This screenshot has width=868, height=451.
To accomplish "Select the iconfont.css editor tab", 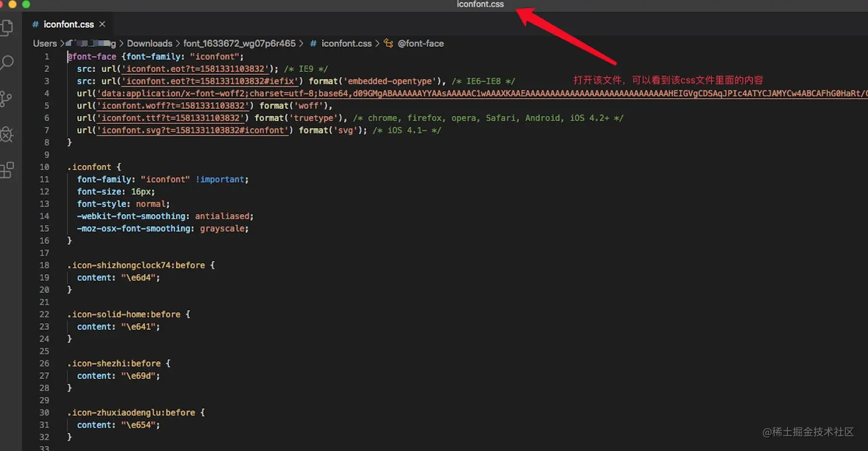I will 69,25.
